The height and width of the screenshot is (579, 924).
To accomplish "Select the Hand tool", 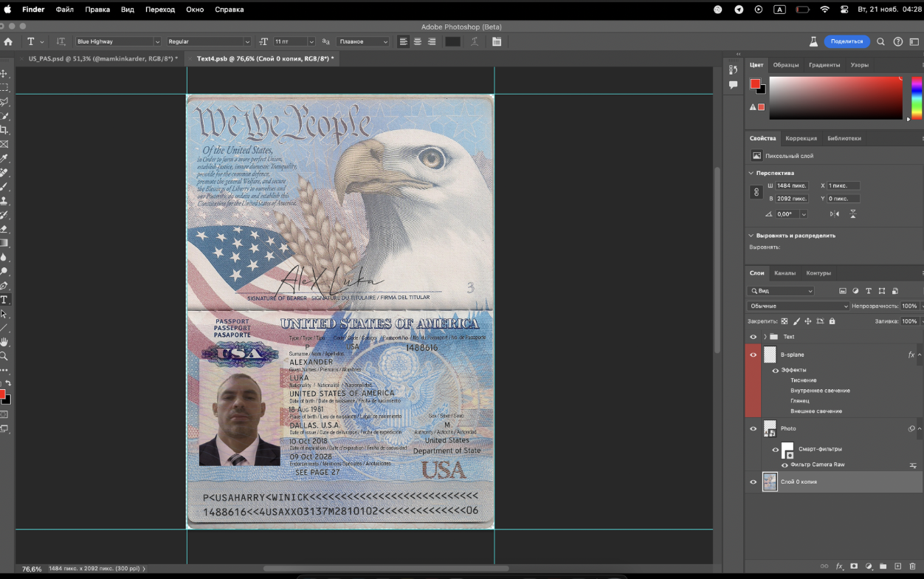I will point(4,342).
